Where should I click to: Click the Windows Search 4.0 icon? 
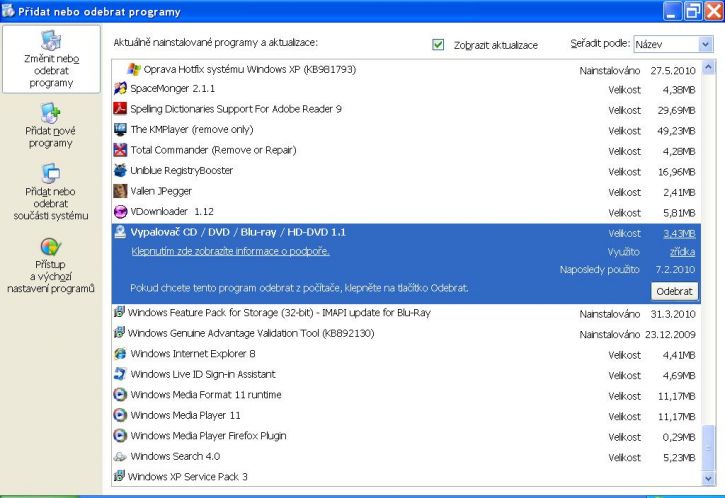tap(120, 456)
